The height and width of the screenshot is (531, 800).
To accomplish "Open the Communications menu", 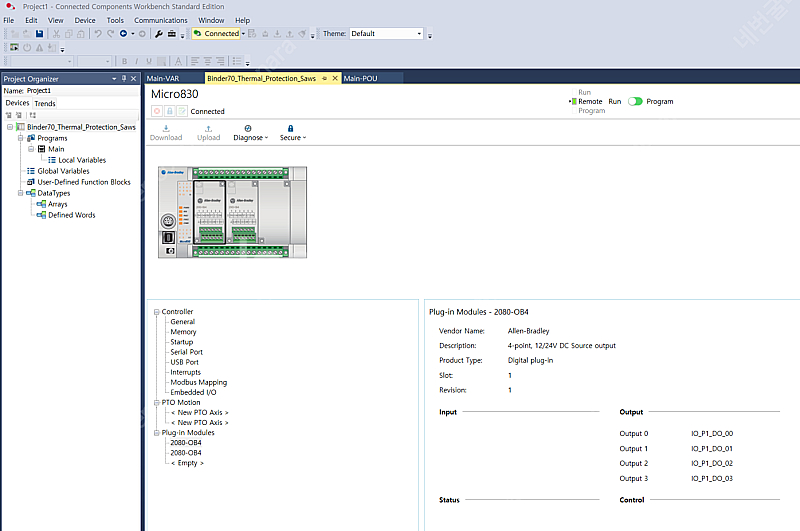I will tap(161, 20).
